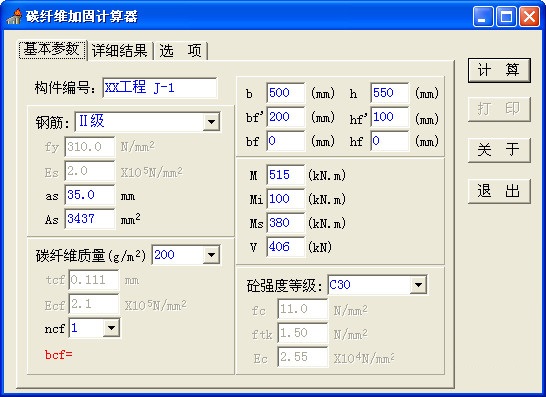Click the h height field with 550
Screen dimensions: 546x397
click(390, 93)
